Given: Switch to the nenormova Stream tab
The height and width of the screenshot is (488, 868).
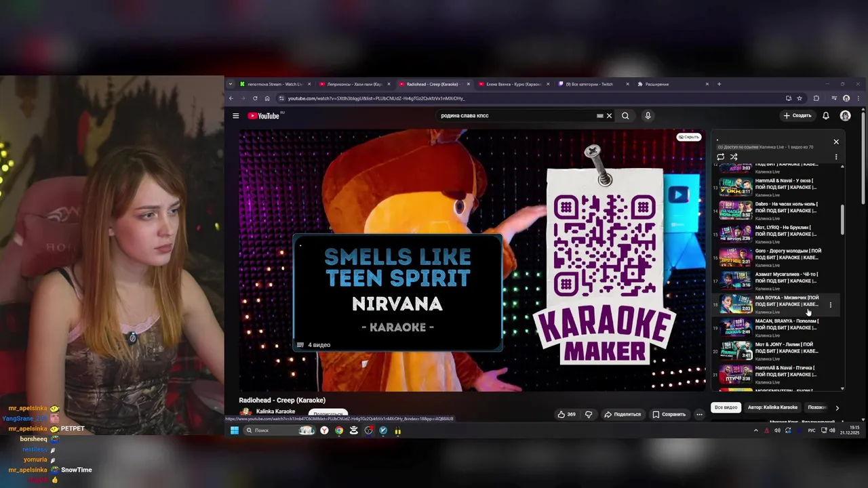Looking at the screenshot, I should tap(275, 84).
